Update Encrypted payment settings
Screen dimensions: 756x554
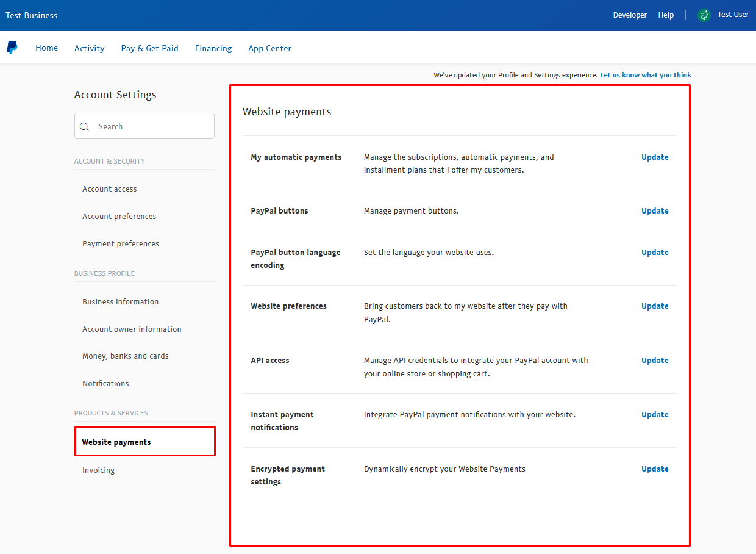[x=655, y=469]
